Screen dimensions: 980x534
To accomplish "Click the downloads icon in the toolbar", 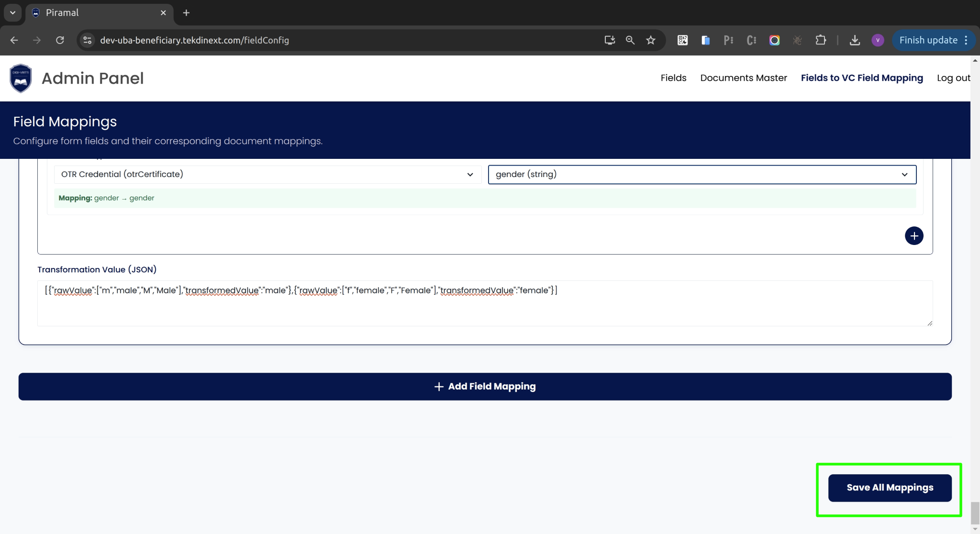I will click(855, 40).
